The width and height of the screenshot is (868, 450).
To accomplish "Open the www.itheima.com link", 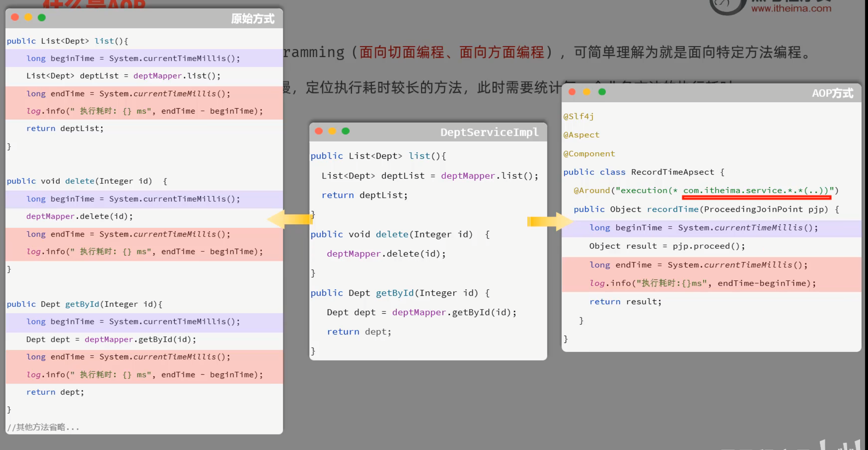I will (x=791, y=8).
